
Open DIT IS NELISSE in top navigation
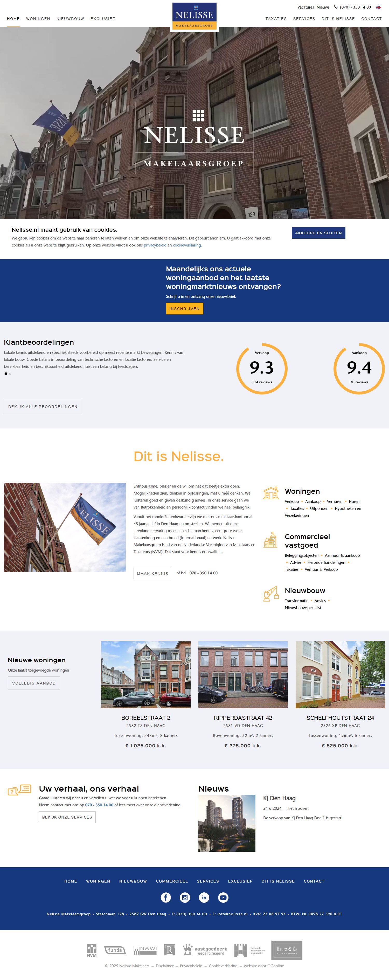tap(338, 19)
